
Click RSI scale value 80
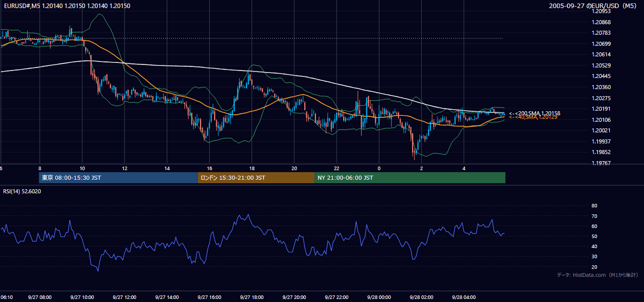pyautogui.click(x=594, y=206)
